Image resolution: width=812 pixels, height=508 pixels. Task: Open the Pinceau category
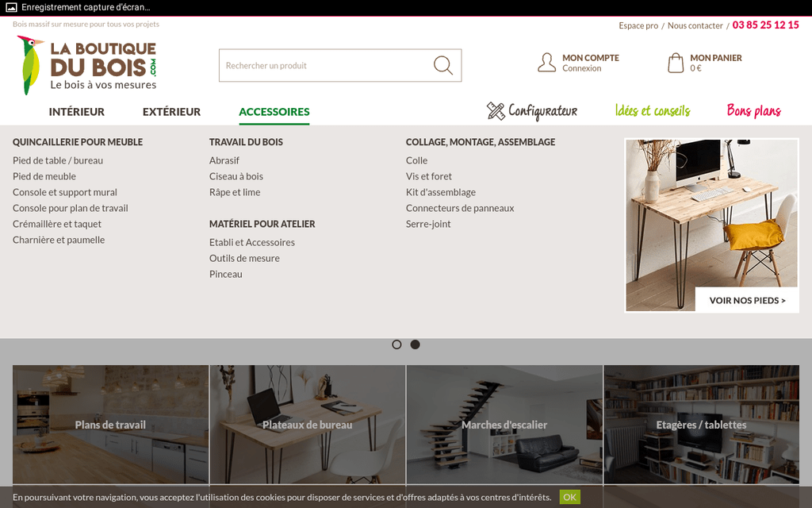click(226, 274)
